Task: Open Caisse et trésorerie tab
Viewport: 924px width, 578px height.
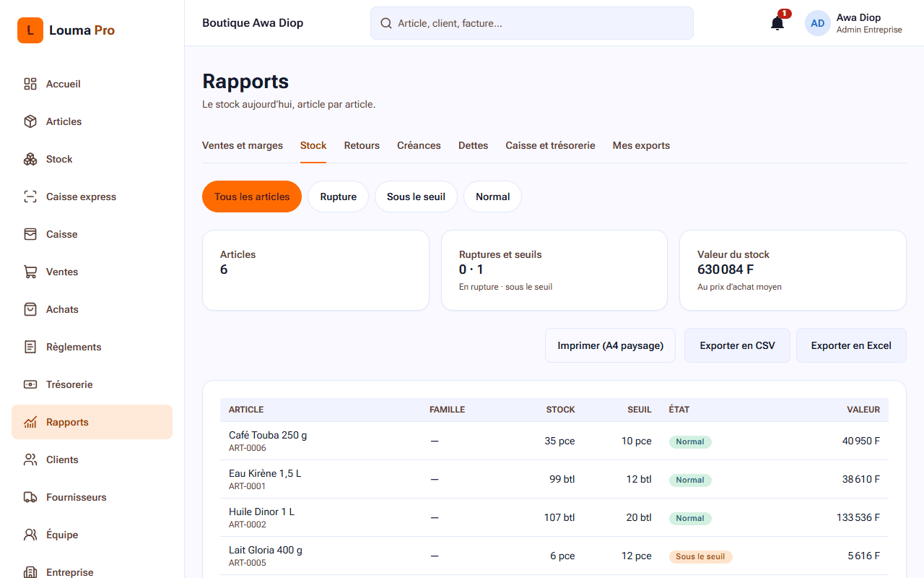Action: tap(550, 145)
